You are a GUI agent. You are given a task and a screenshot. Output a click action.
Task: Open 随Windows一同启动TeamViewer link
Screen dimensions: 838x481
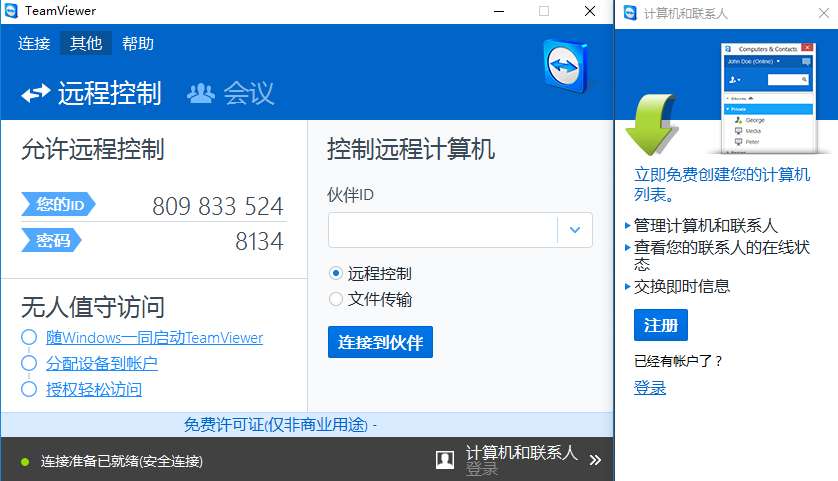(154, 338)
